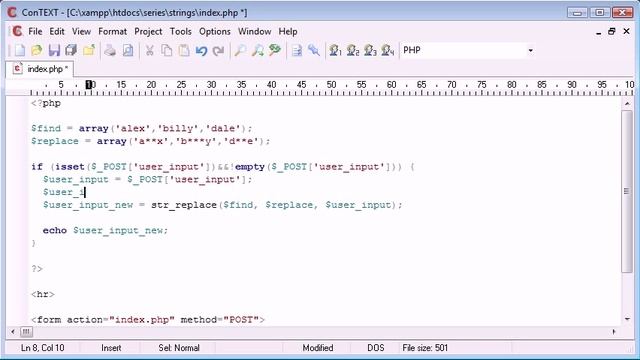
Task: Toggle word wrap icon
Action: tap(297, 51)
